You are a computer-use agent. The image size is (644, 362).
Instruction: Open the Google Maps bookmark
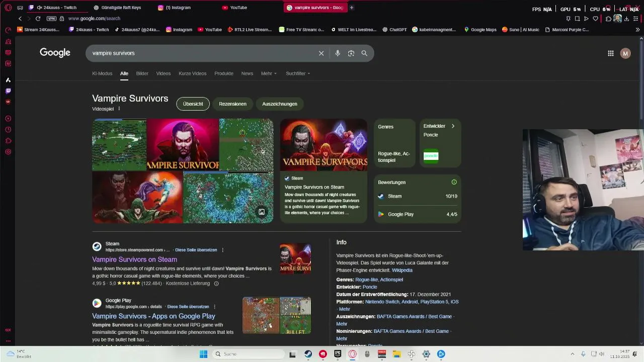point(480,30)
